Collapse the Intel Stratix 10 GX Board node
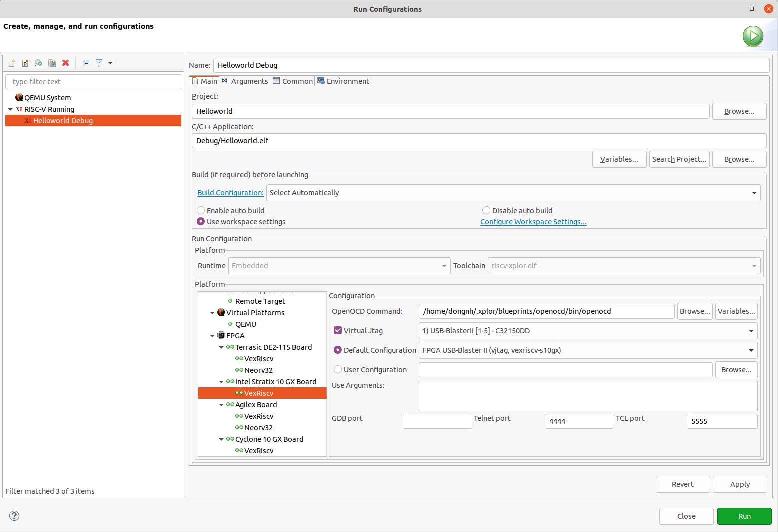The image size is (778, 532). [221, 382]
